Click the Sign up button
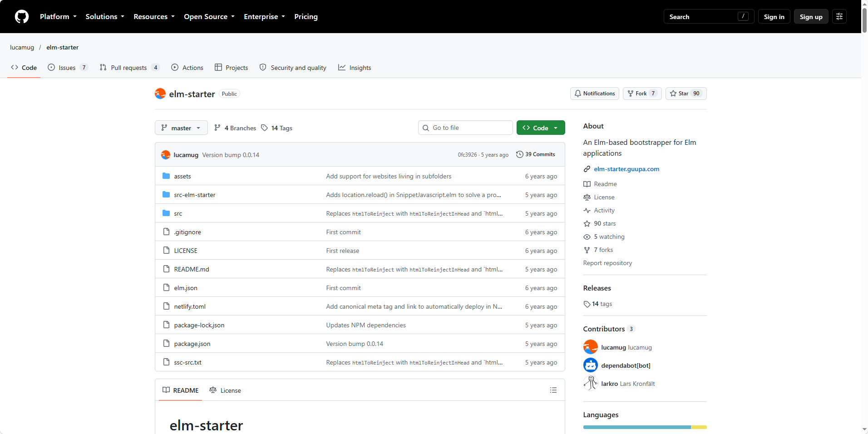868x434 pixels. [811, 17]
